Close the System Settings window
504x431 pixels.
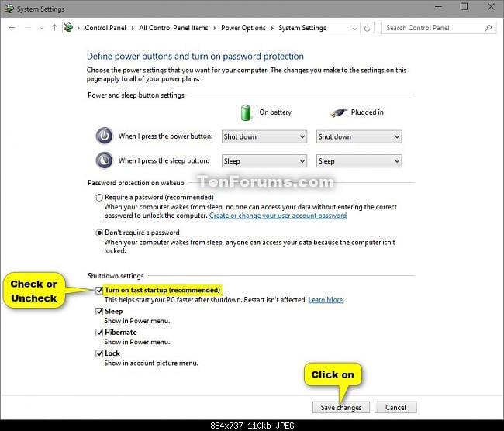[491, 7]
